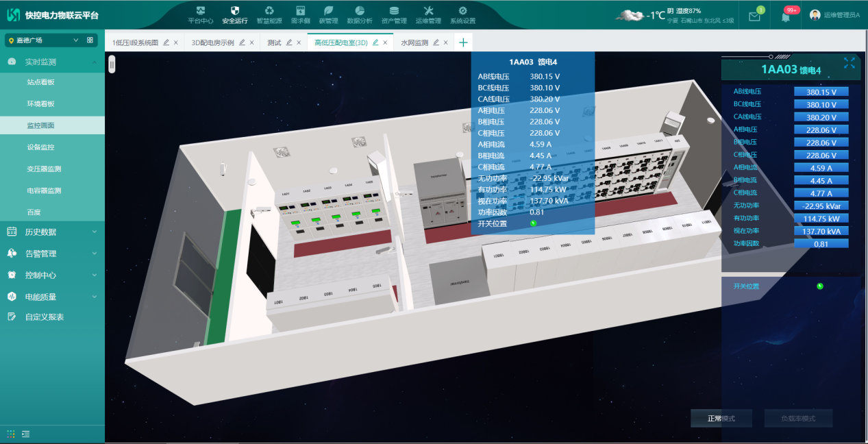Open 平台中心 in the top navigation
This screenshot has width=868, height=444.
201,15
